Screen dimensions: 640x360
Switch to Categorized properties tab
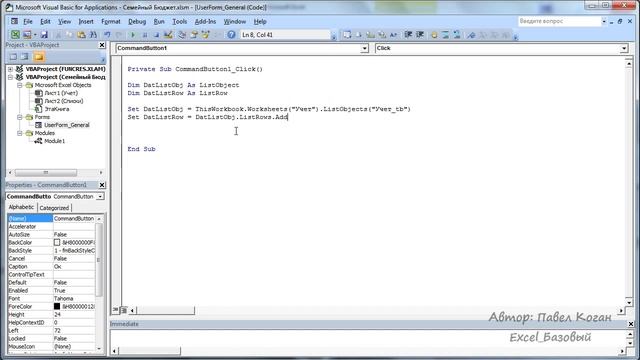54,208
